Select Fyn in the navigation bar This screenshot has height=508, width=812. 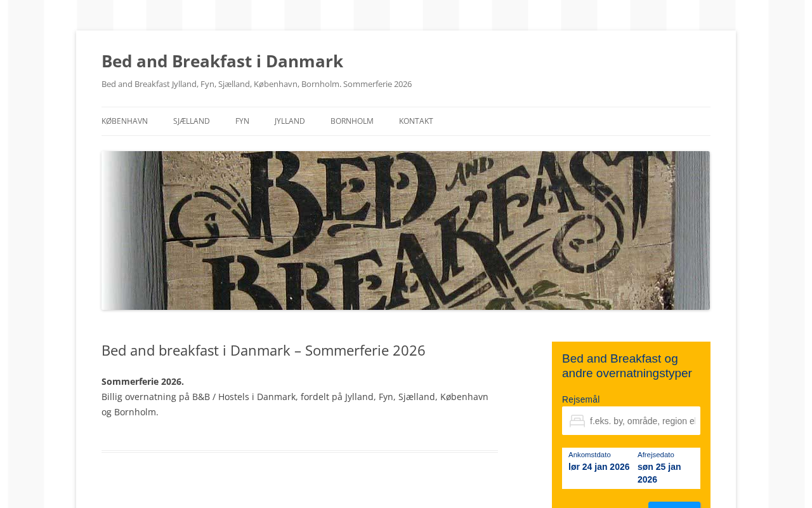242,121
